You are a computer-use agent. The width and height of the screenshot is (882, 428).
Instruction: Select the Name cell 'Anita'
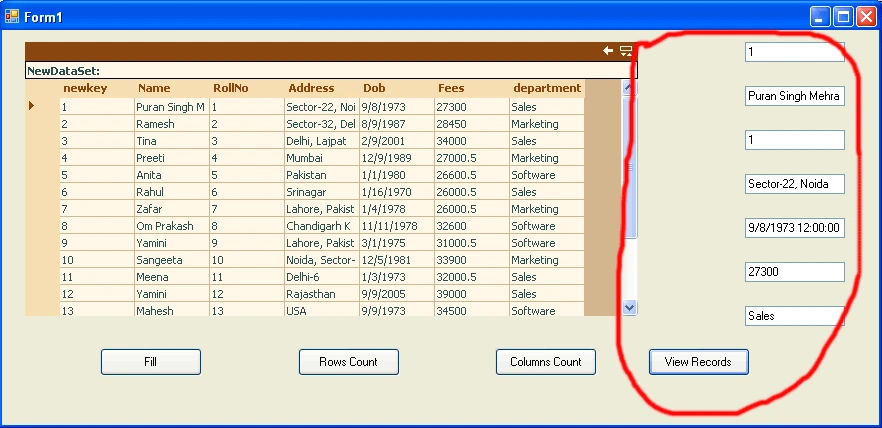click(172, 175)
